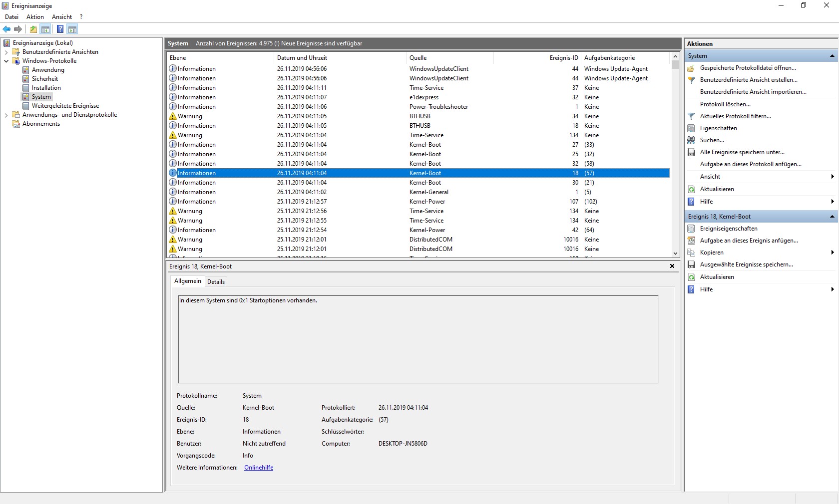Open the ? help menu in the menu bar

81,17
